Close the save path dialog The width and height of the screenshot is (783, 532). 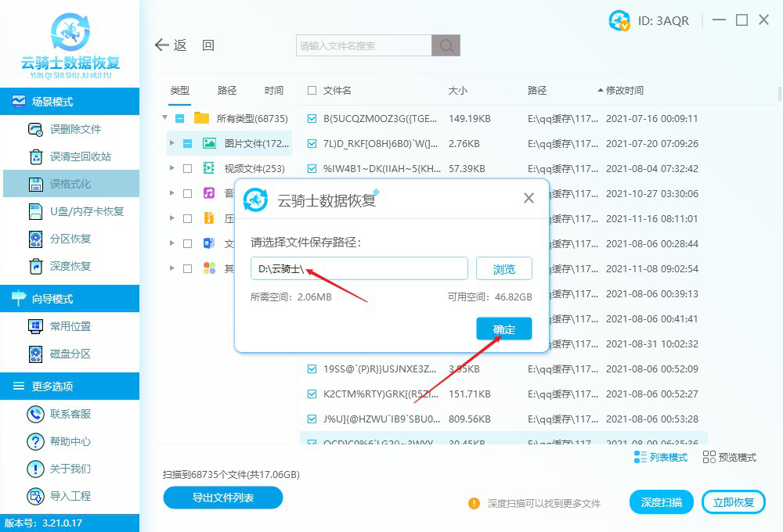pos(529,198)
